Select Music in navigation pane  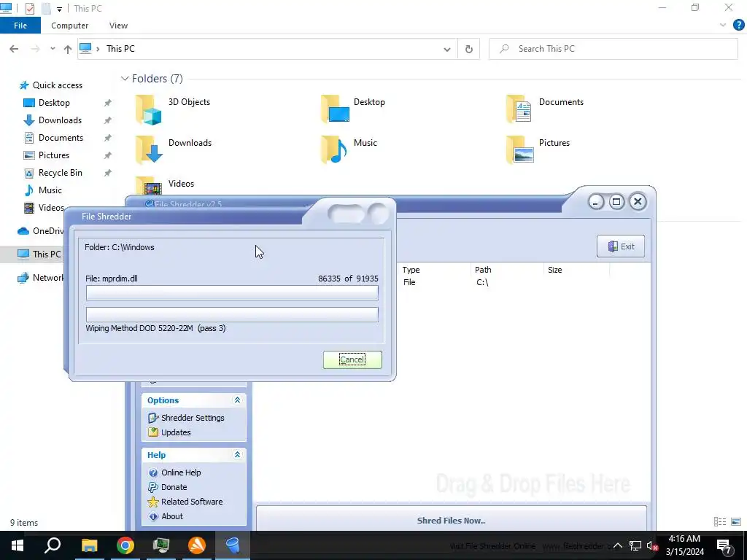[50, 190]
